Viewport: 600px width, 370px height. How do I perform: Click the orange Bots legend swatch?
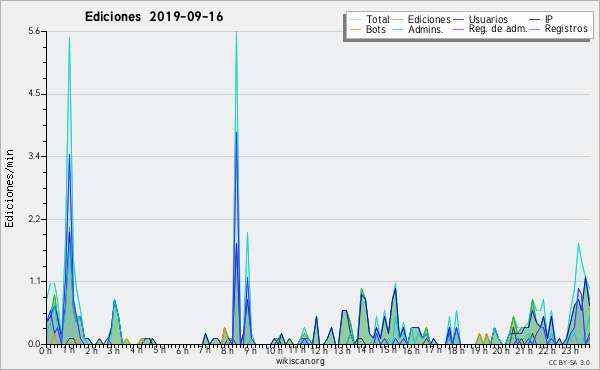coord(355,29)
